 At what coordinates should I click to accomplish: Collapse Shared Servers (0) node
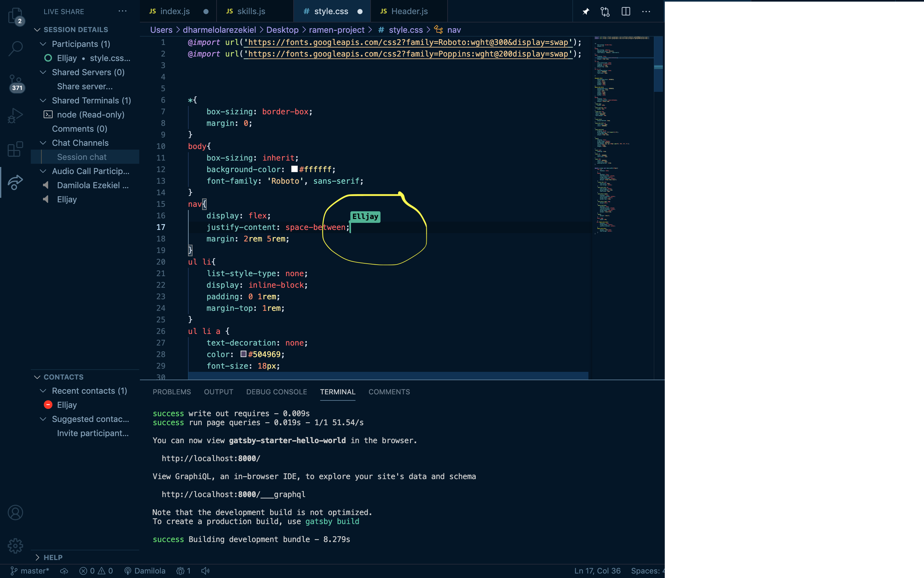43,72
